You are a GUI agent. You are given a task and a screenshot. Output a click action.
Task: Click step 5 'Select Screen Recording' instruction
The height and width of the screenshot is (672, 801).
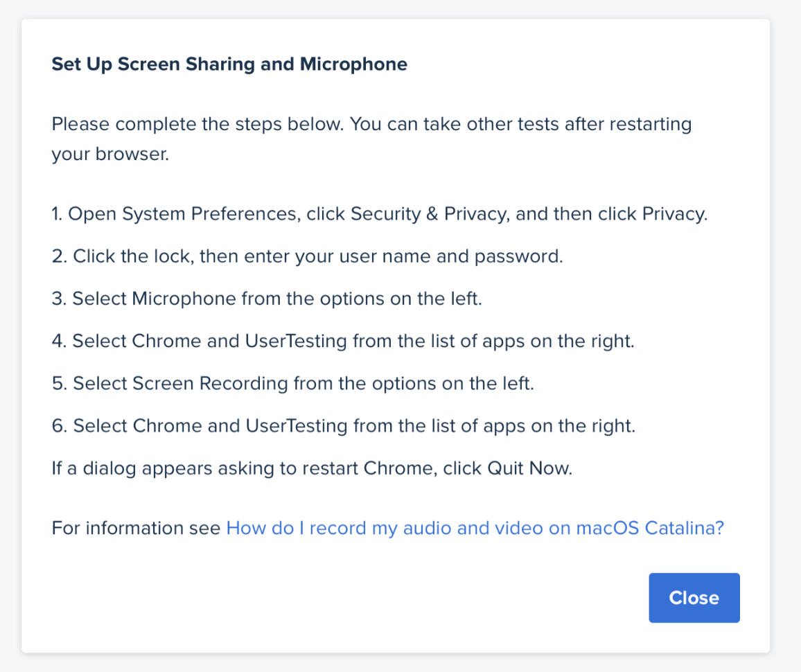pyautogui.click(x=292, y=384)
